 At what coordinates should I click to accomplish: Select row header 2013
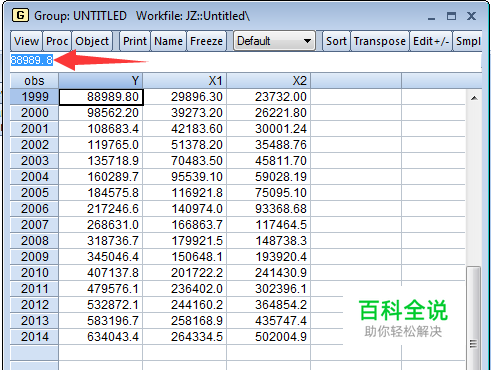pyautogui.click(x=34, y=321)
